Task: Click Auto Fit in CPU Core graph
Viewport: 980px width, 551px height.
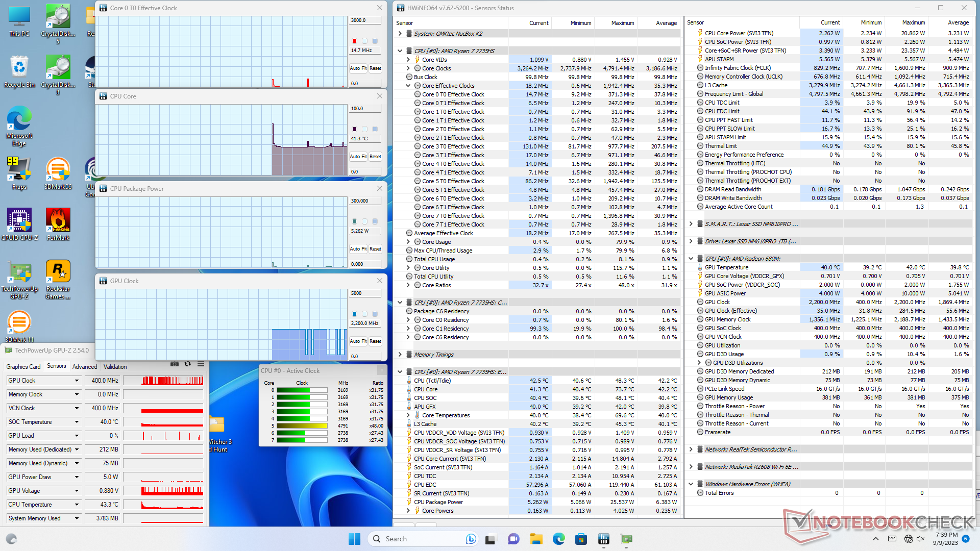Action: pos(358,157)
